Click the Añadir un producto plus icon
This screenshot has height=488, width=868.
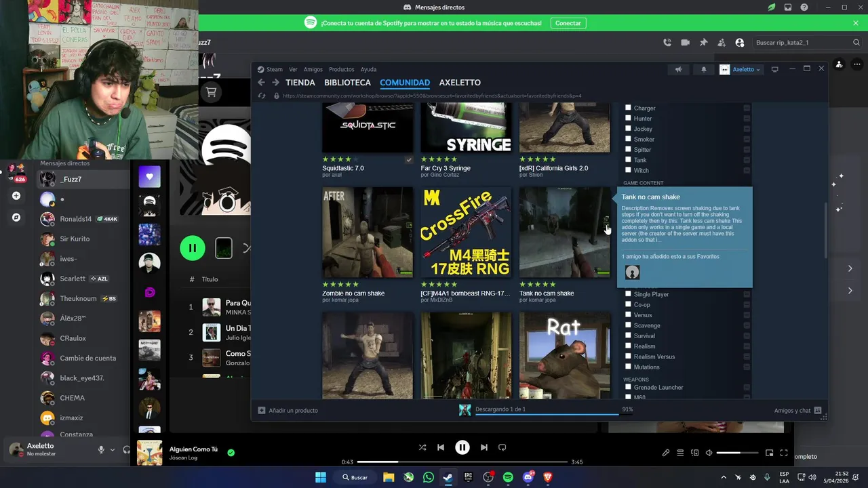(262, 410)
